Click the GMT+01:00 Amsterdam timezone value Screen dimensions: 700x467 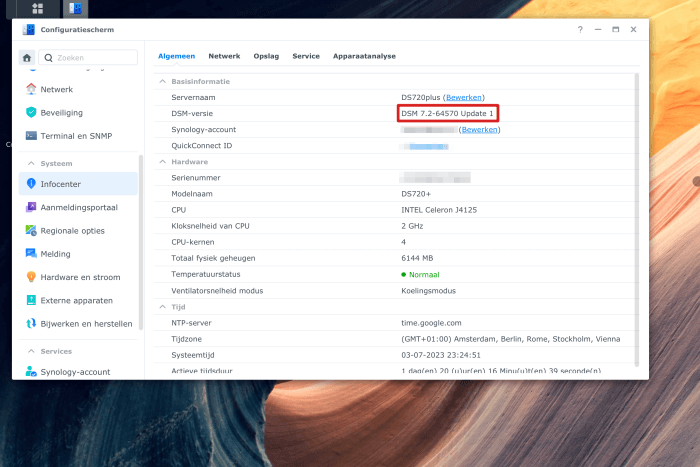[511, 339]
